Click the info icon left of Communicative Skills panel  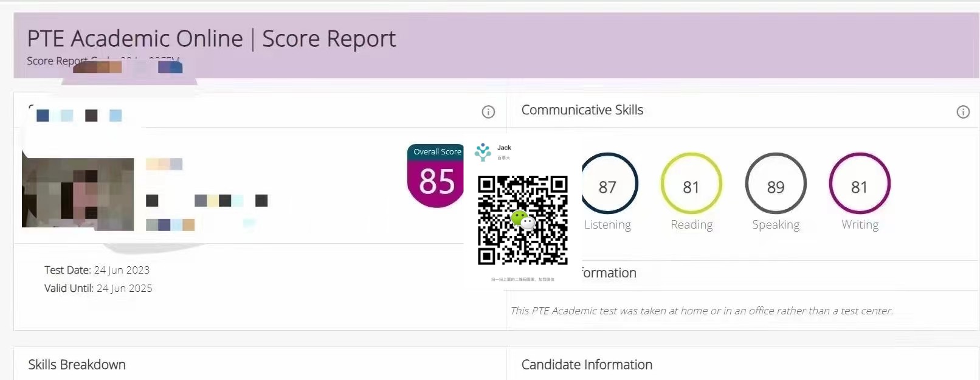488,112
